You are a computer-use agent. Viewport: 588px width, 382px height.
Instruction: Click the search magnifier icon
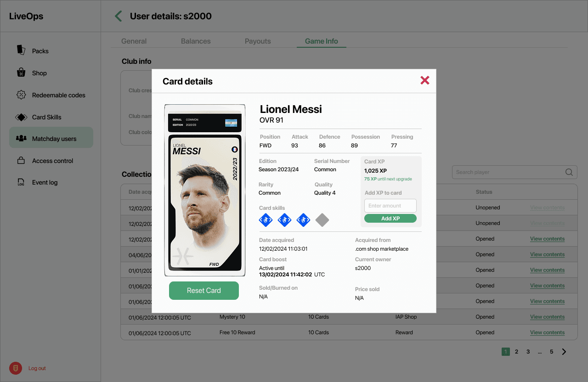(x=569, y=172)
